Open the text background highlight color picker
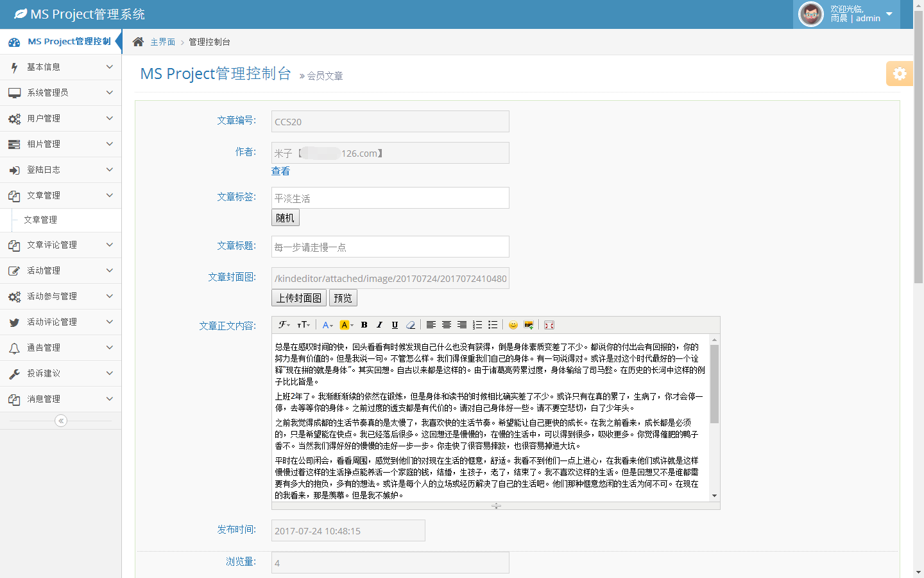924x578 pixels. 346,325
